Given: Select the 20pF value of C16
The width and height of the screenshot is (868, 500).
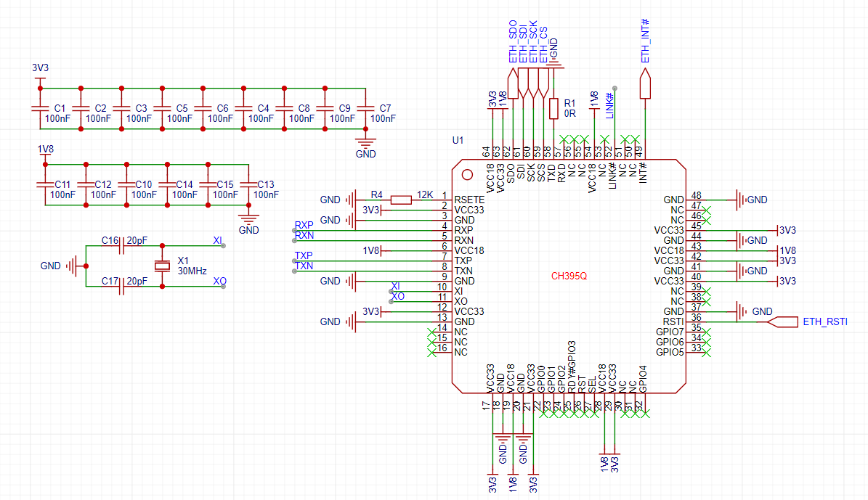Looking at the screenshot, I should click(137, 241).
